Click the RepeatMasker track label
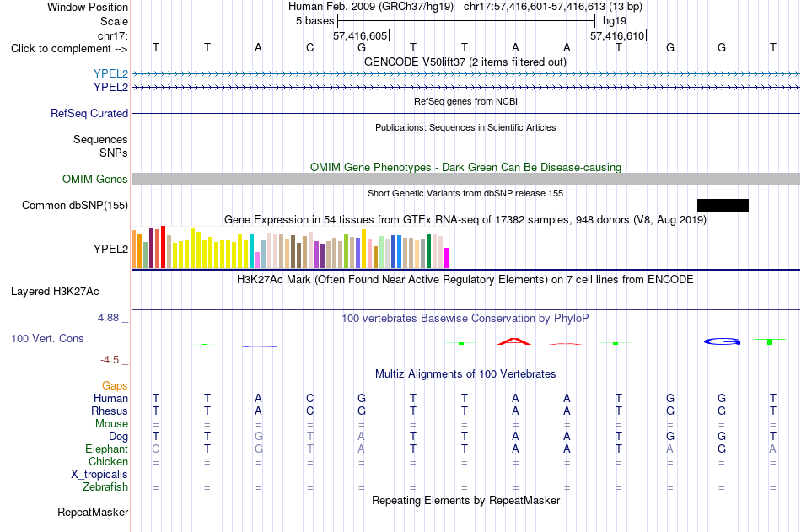 point(93,512)
